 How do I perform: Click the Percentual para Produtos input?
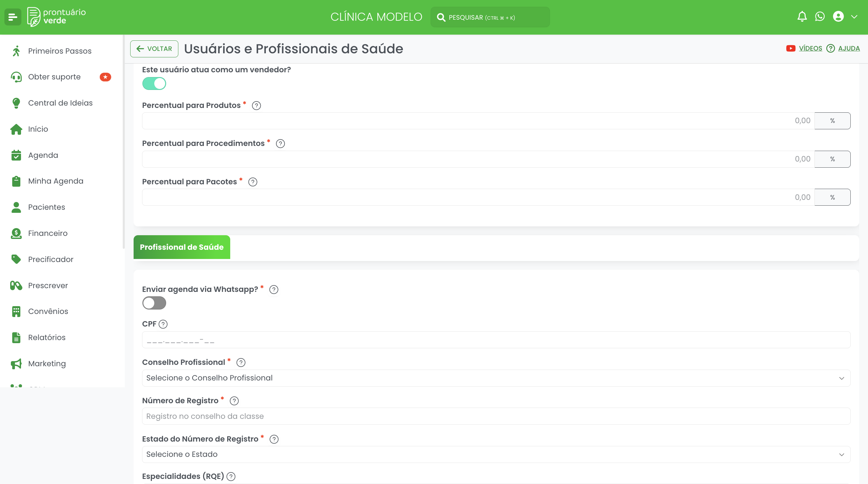click(478, 121)
